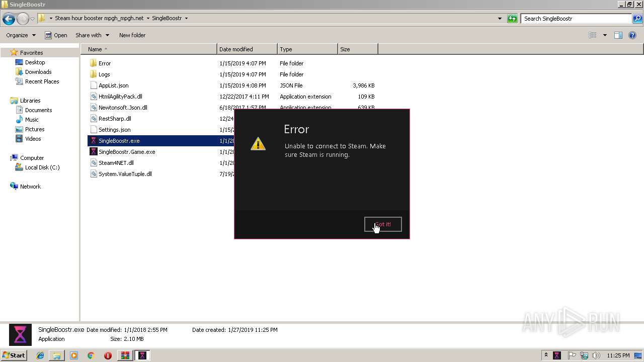Select RestSharp.dll file
644x362 pixels.
click(115, 119)
